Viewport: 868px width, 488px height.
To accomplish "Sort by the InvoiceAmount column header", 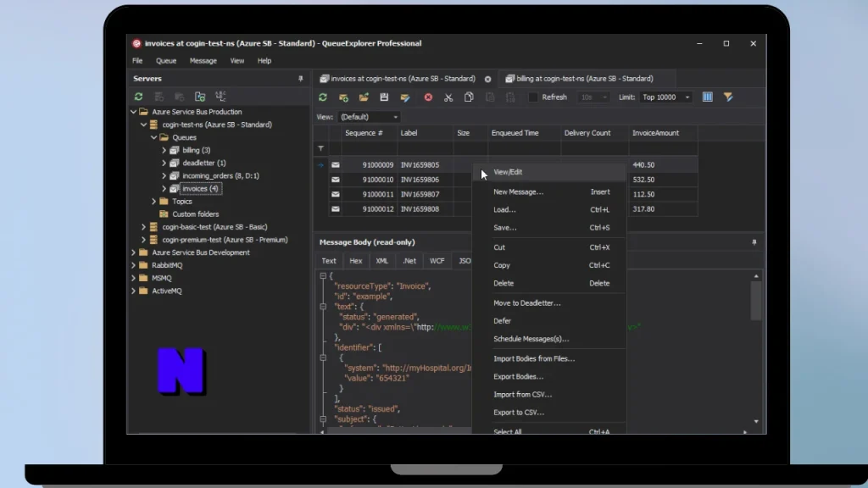I will [663, 133].
